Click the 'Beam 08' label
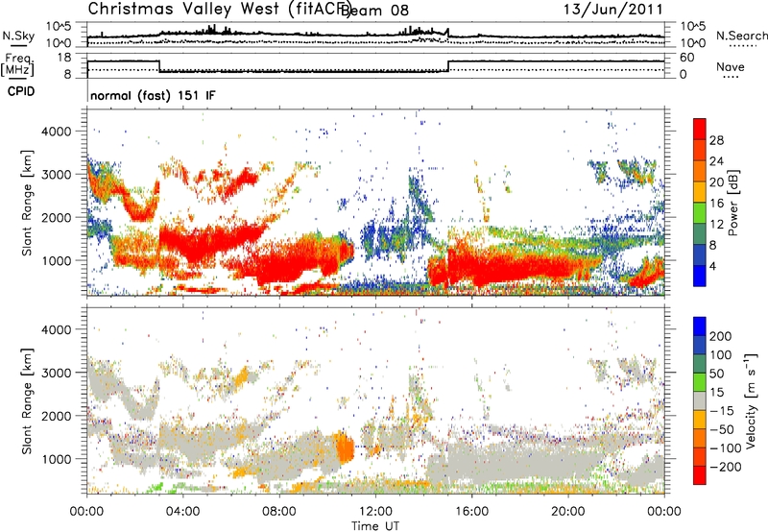The image size is (768, 532). (x=374, y=11)
